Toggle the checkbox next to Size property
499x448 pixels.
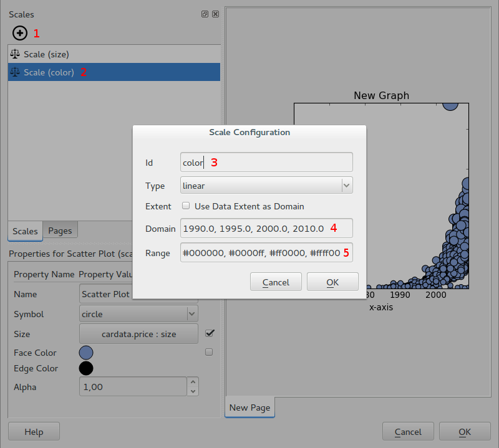[210, 333]
